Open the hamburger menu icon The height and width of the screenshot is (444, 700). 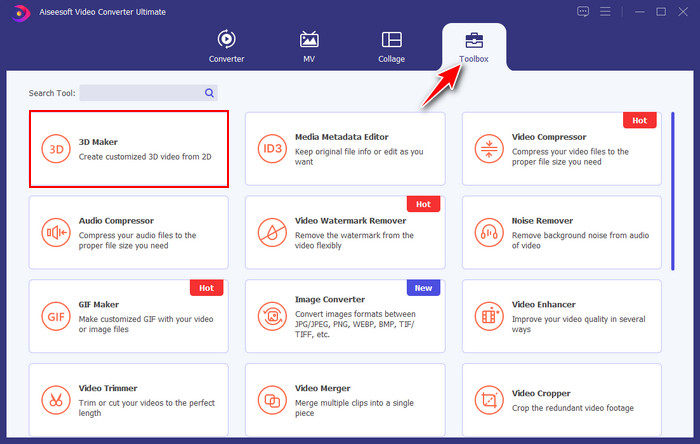click(605, 12)
